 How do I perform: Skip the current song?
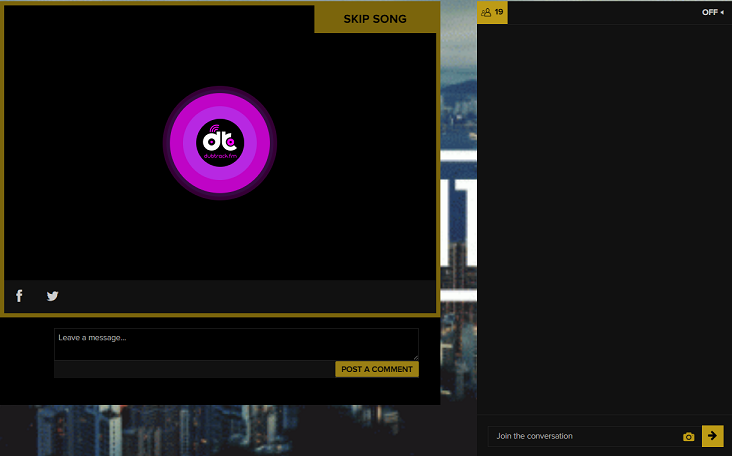click(x=375, y=19)
